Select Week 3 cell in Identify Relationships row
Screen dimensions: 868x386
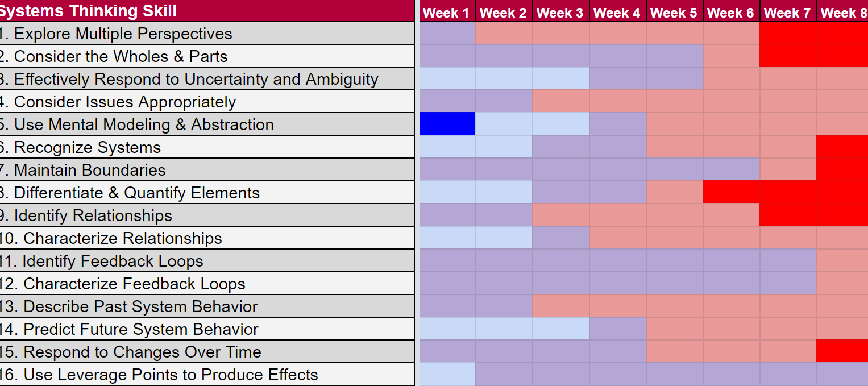pyautogui.click(x=560, y=215)
